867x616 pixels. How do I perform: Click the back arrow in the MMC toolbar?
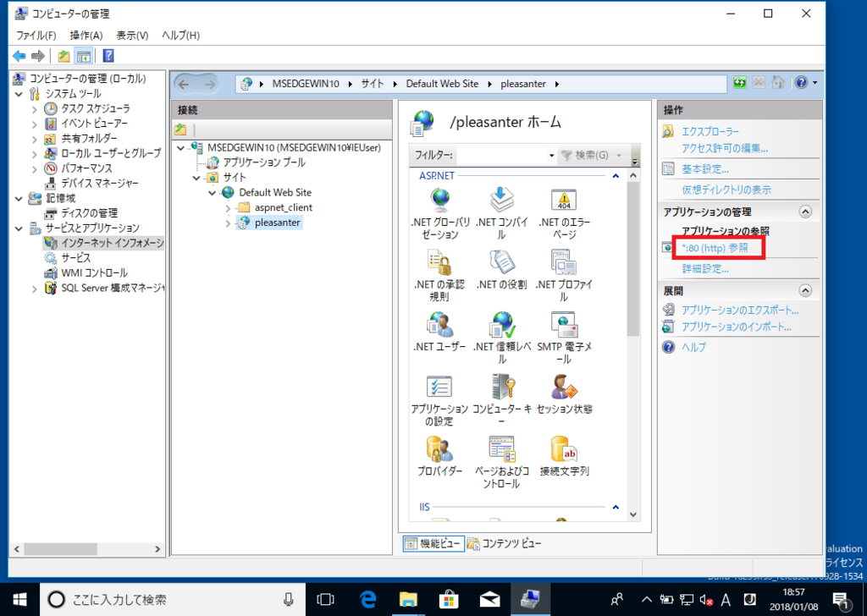19,56
